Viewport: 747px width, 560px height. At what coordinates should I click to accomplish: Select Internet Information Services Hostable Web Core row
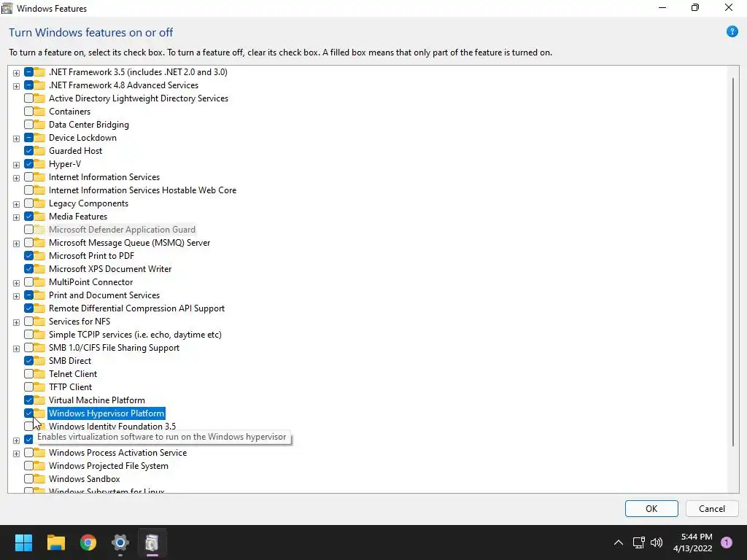142,190
